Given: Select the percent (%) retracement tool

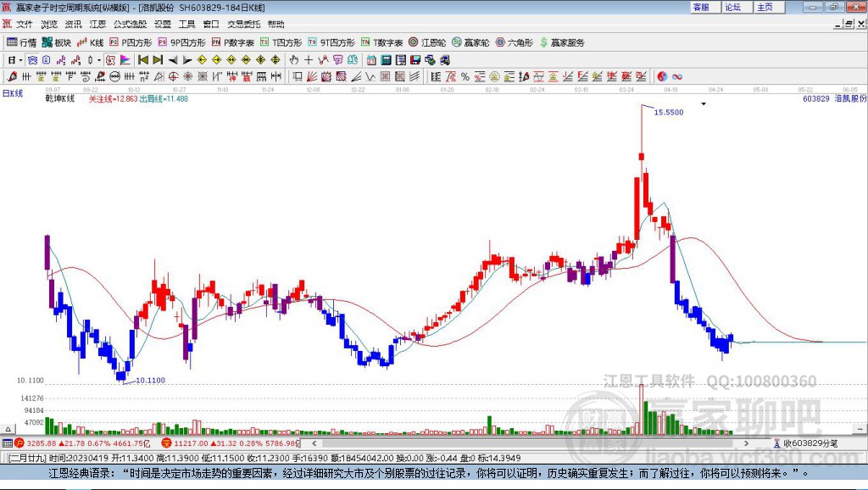Looking at the screenshot, I should point(465,76).
